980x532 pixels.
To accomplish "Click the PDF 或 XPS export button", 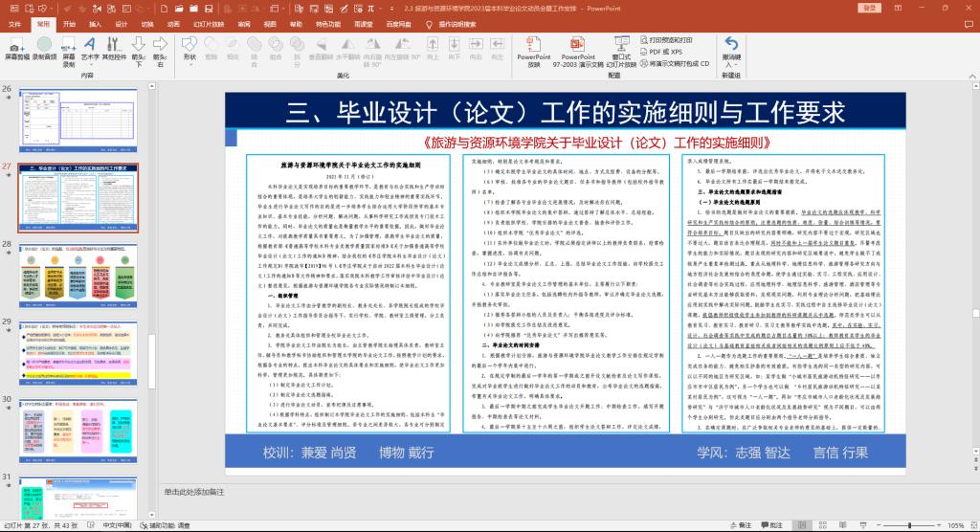I will pyautogui.click(x=664, y=52).
